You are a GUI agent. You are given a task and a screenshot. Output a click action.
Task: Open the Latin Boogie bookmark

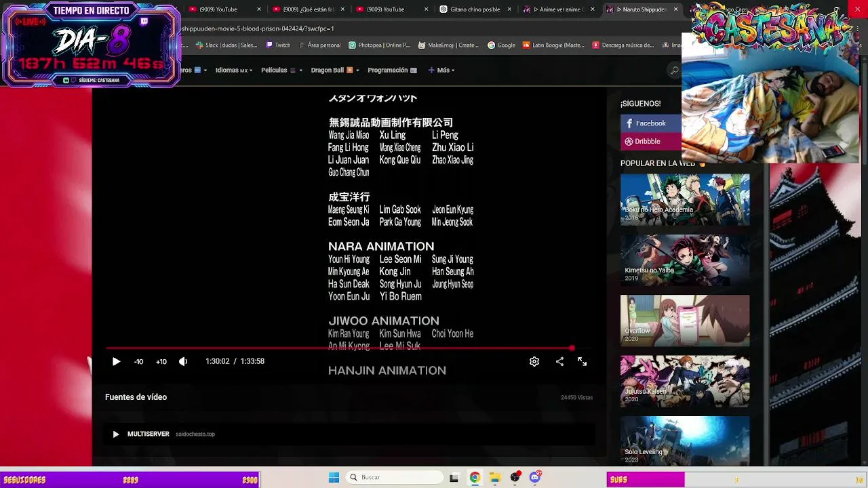tap(553, 45)
